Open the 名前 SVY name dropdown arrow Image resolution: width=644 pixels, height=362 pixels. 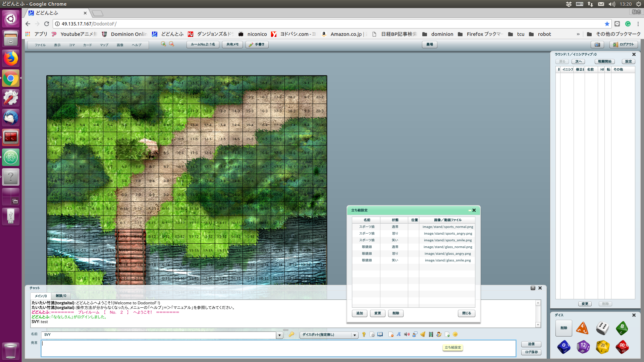click(x=279, y=335)
